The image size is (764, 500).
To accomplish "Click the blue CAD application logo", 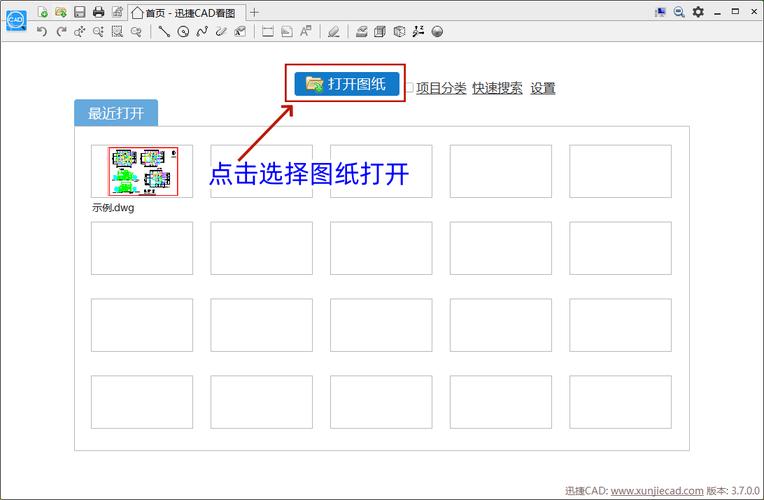I will [x=16, y=20].
